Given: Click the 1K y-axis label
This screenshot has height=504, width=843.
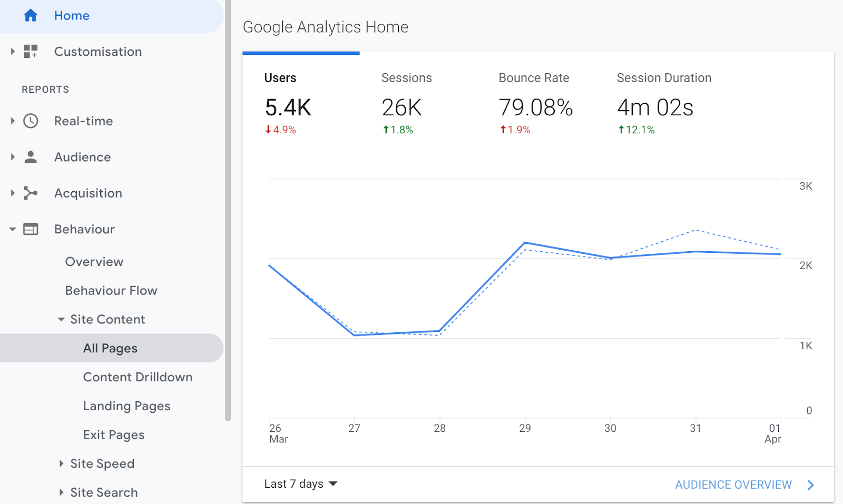Looking at the screenshot, I should point(806,345).
